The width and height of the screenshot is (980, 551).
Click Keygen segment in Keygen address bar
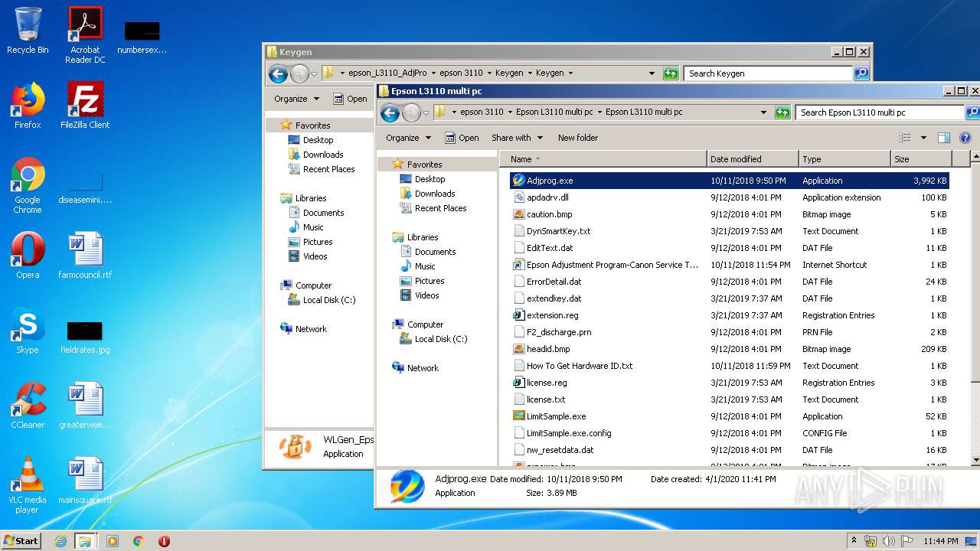tap(550, 73)
